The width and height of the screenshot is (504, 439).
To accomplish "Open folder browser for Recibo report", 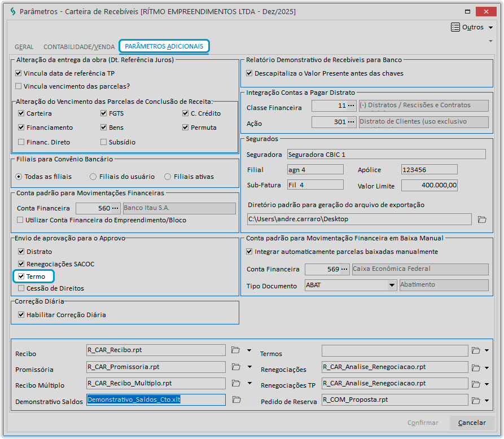I will pos(235,350).
